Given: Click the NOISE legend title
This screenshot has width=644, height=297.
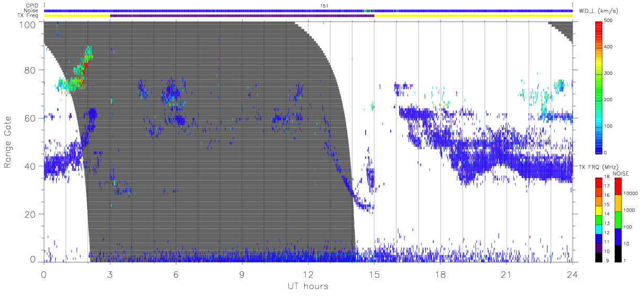Looking at the screenshot, I should pos(620,173).
